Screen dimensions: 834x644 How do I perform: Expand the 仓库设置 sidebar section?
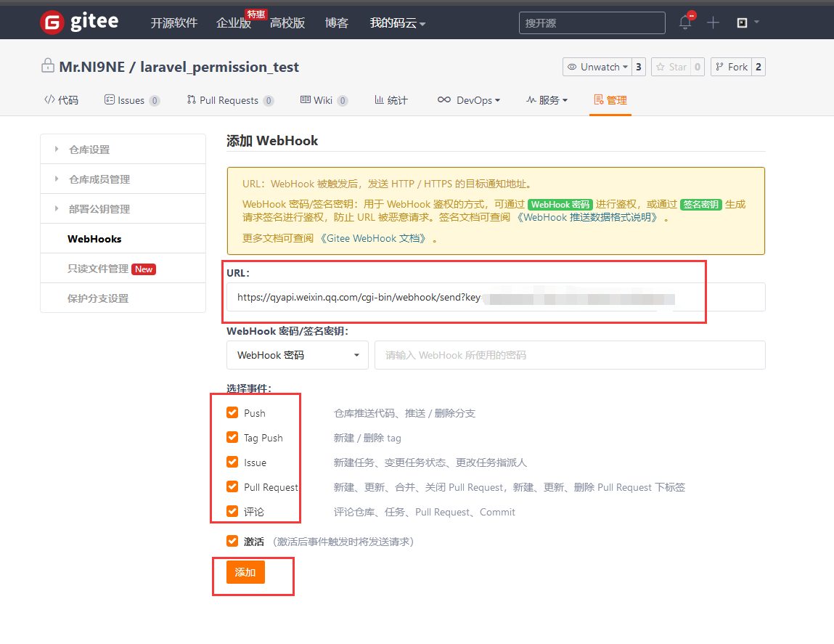(89, 150)
